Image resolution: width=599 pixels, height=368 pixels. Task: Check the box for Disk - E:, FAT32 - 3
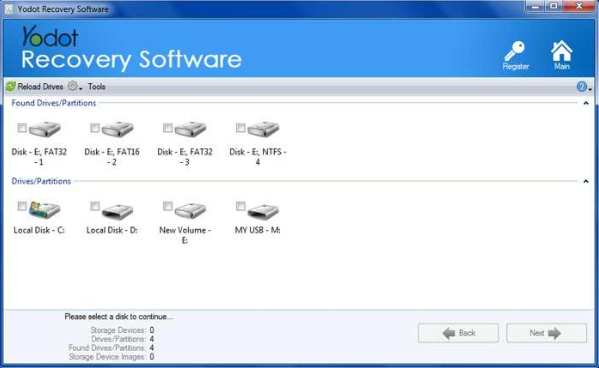168,128
